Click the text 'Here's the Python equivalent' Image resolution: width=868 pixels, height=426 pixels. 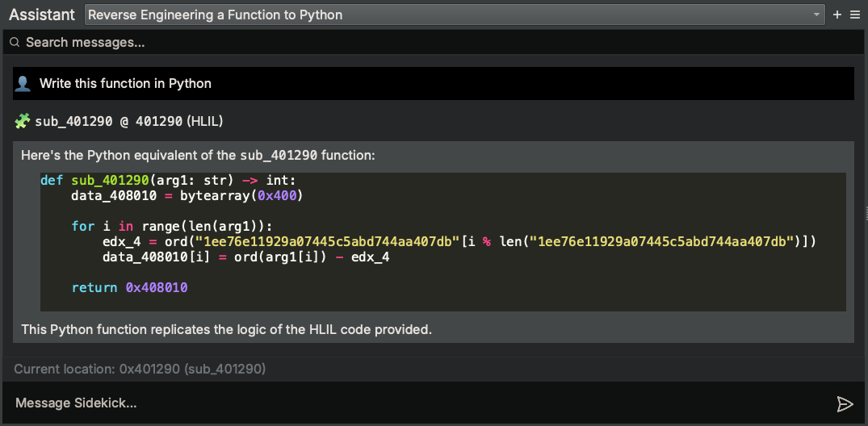click(x=198, y=156)
